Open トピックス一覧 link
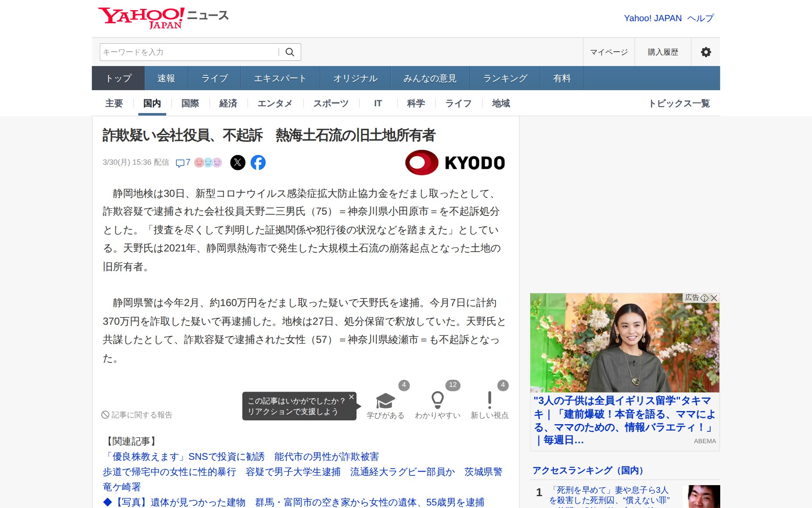 tap(679, 103)
